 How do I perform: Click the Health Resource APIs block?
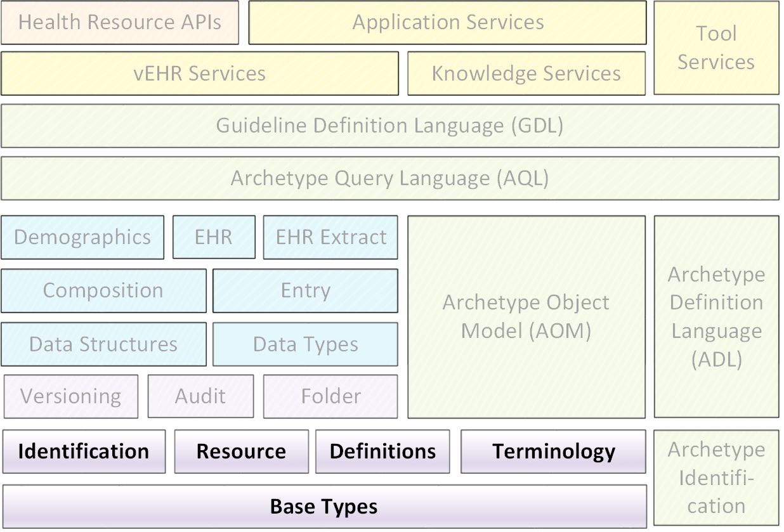(x=120, y=22)
